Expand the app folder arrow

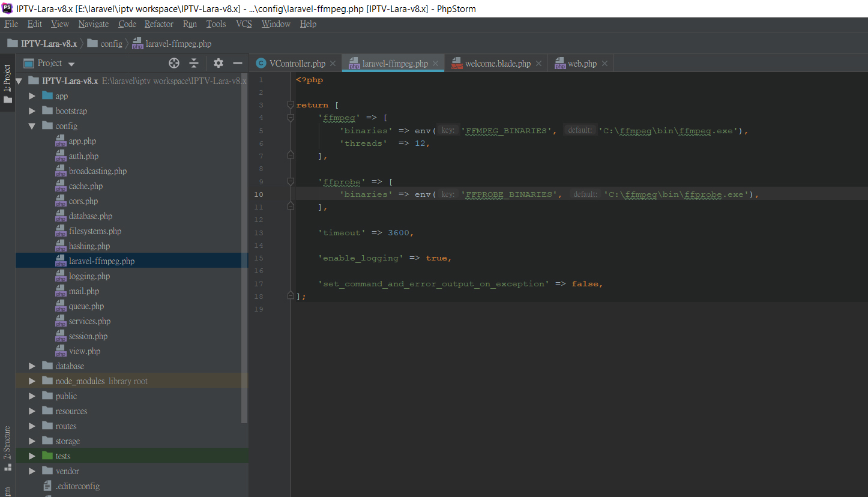click(x=32, y=96)
